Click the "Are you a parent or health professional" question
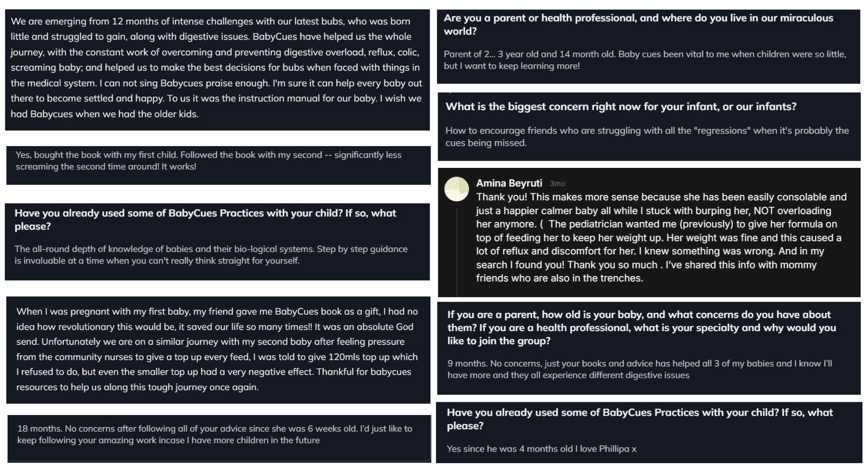Image resolution: width=868 pixels, height=472 pixels. 638,25
